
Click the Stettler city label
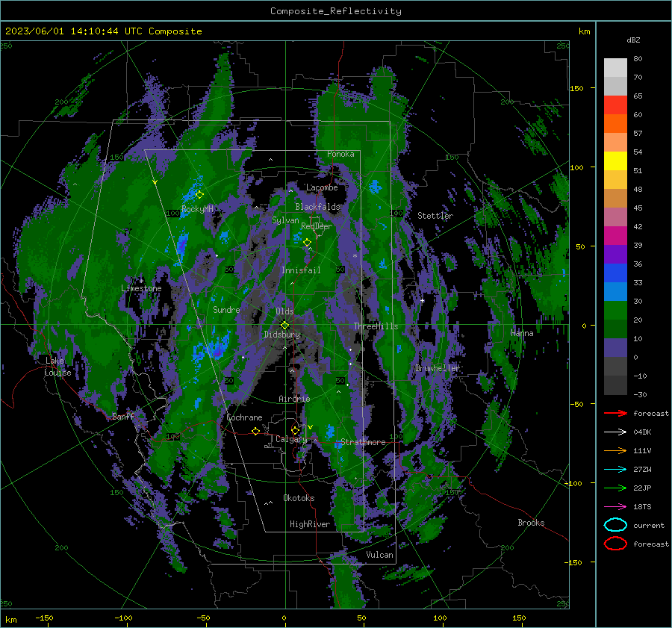click(x=435, y=216)
